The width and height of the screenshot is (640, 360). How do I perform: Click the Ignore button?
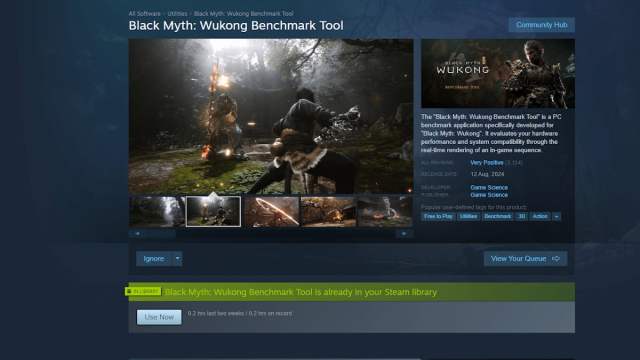154,259
